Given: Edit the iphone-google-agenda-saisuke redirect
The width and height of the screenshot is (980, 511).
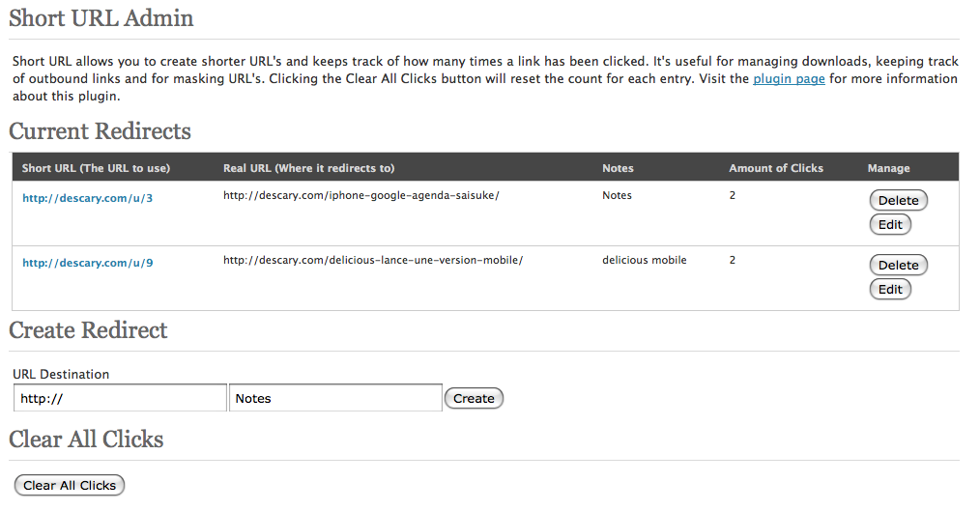Looking at the screenshot, I should click(x=890, y=225).
